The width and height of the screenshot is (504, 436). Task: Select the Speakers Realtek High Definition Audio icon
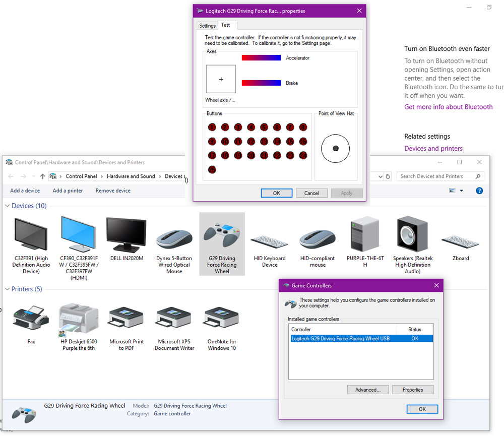[x=412, y=234]
